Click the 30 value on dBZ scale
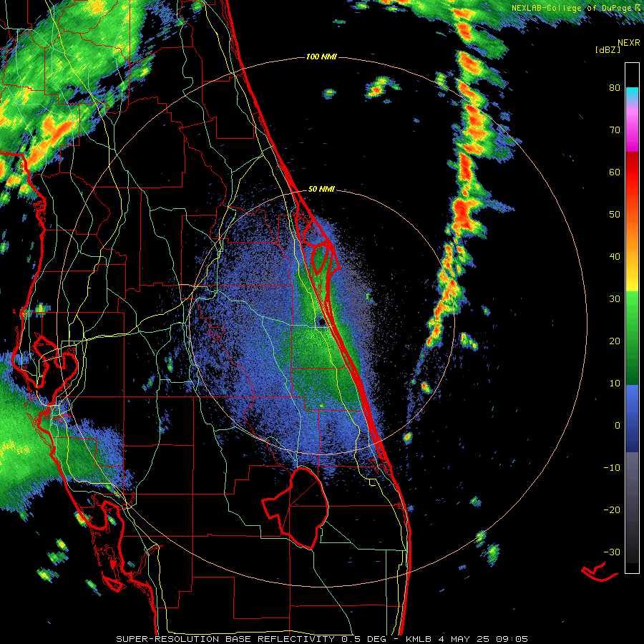The height and width of the screenshot is (644, 644). (615, 299)
